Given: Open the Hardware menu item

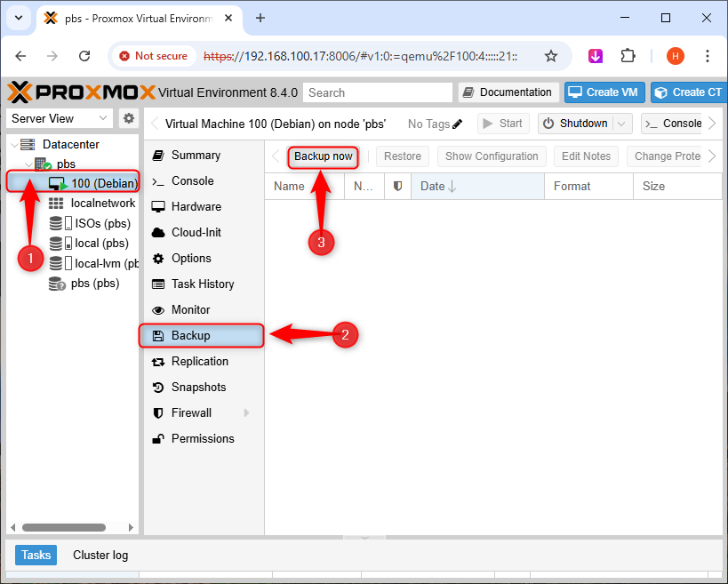Looking at the screenshot, I should (x=204, y=206).
